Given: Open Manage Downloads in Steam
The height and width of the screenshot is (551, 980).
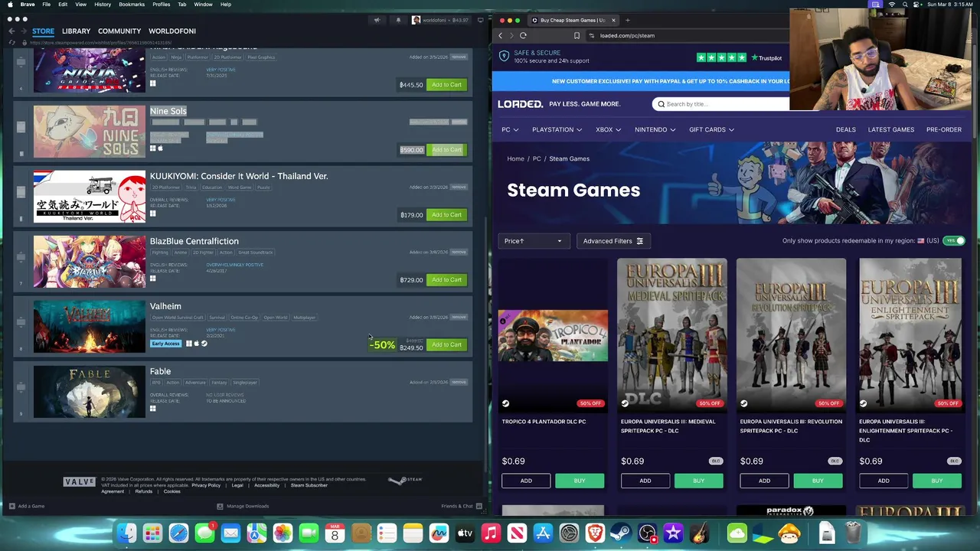Looking at the screenshot, I should coord(243,506).
